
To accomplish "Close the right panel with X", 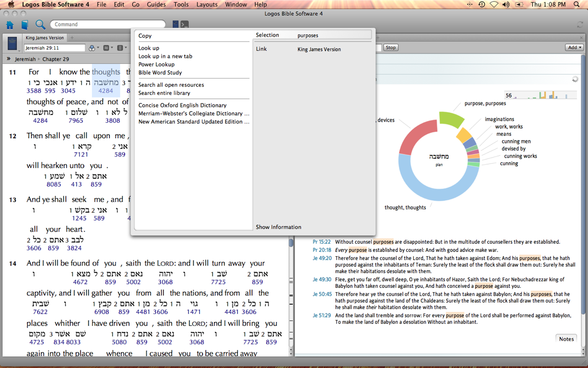I will (x=581, y=38).
